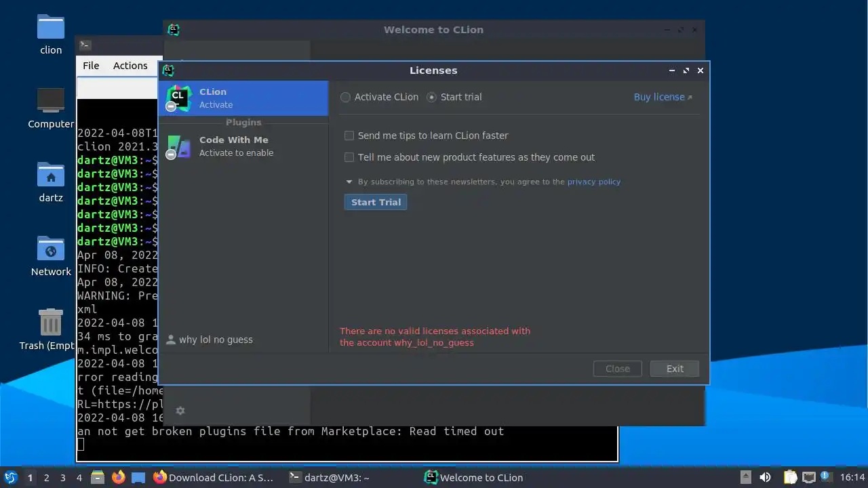Open the Actions menu in the terminal
This screenshot has height=488, width=868.
(x=130, y=66)
